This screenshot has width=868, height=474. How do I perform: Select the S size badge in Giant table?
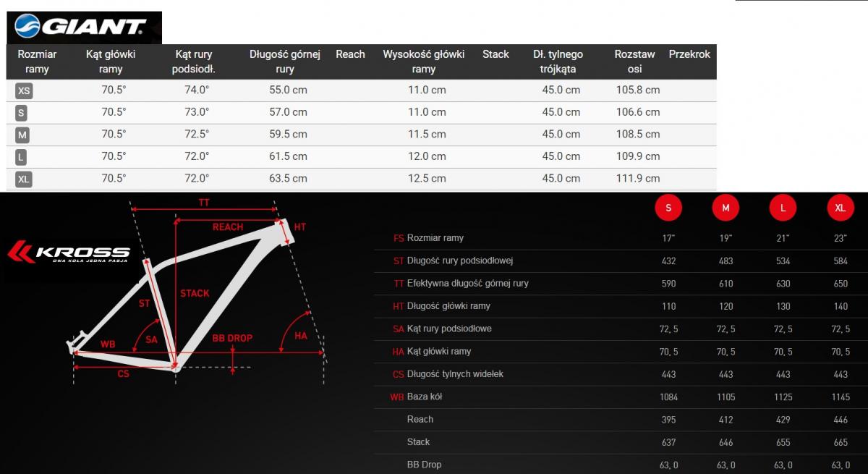[x=22, y=113]
